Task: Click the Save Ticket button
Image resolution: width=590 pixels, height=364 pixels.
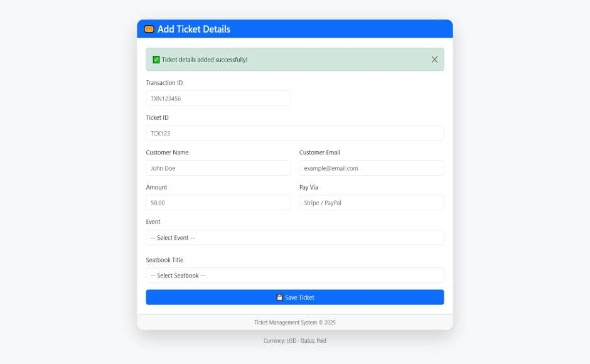Action: pos(295,297)
